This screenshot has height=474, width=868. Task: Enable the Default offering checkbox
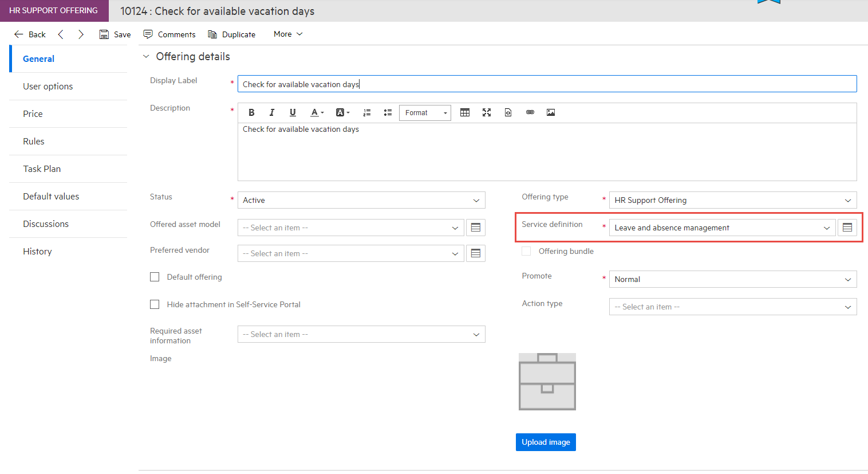(155, 277)
